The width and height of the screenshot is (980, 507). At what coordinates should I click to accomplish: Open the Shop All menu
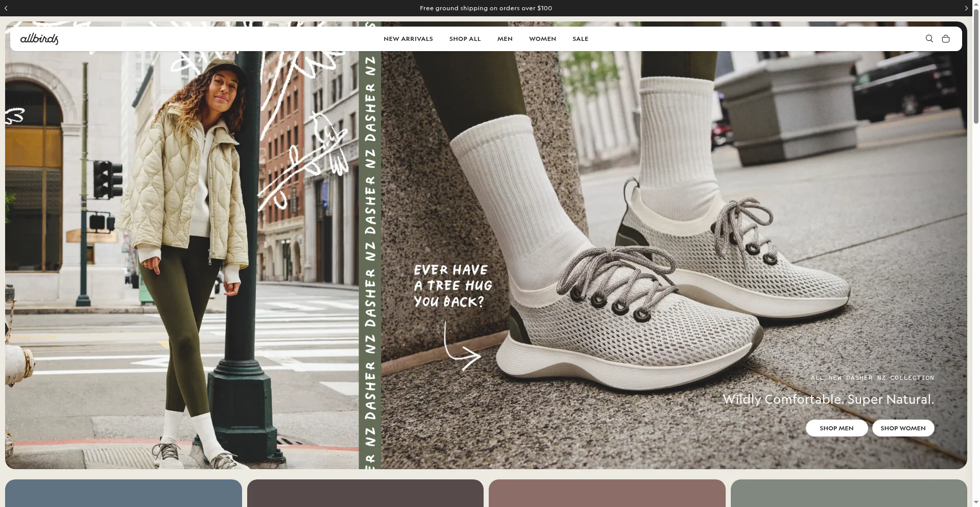coord(465,39)
